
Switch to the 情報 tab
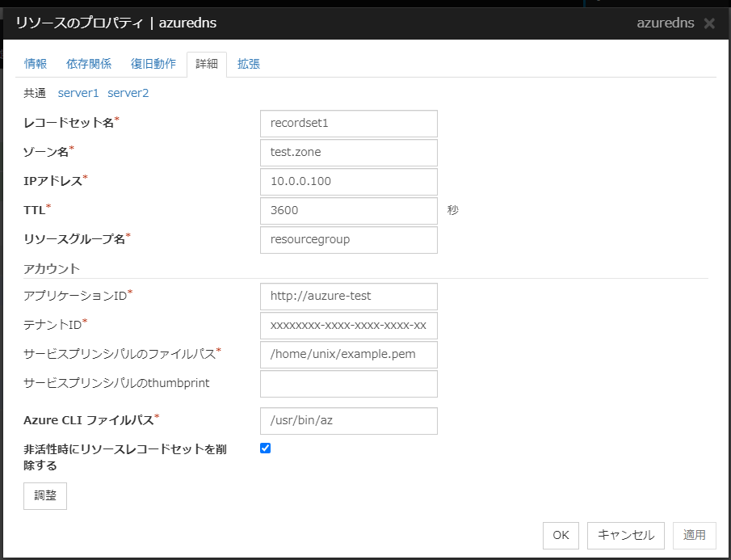tap(36, 65)
